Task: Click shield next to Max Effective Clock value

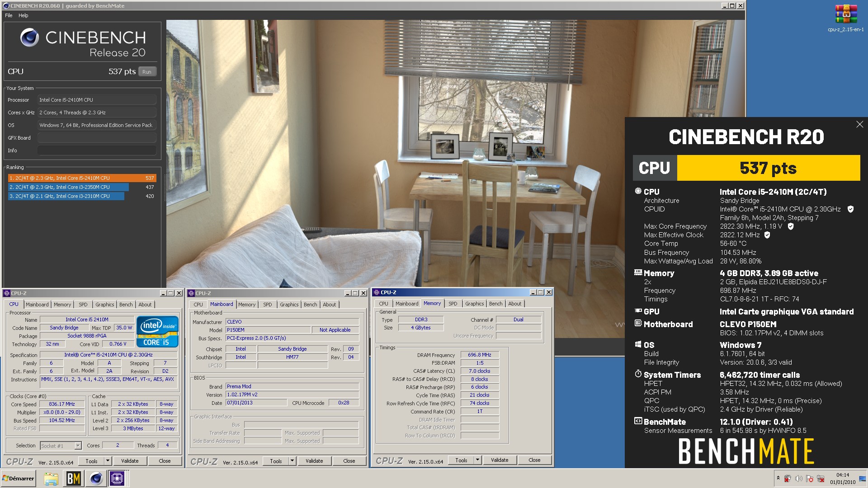Action: tap(767, 235)
